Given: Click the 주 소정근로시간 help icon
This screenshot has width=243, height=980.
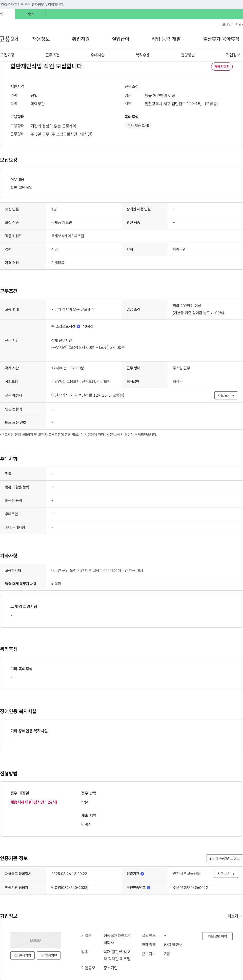Looking at the screenshot, I should tap(78, 326).
